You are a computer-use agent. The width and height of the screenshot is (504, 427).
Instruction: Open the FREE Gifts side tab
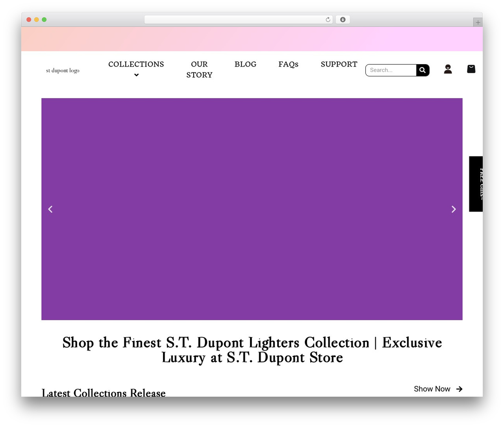point(476,184)
